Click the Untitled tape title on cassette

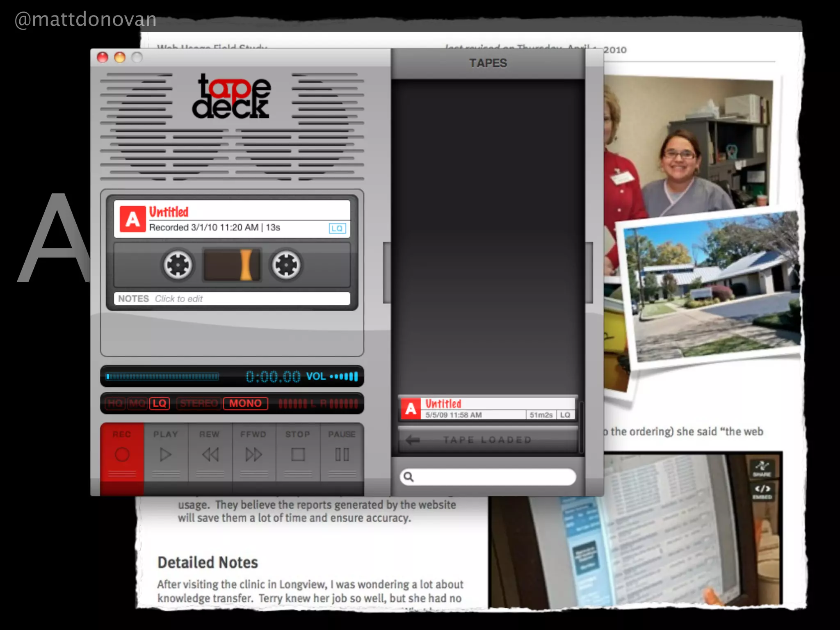coord(169,212)
